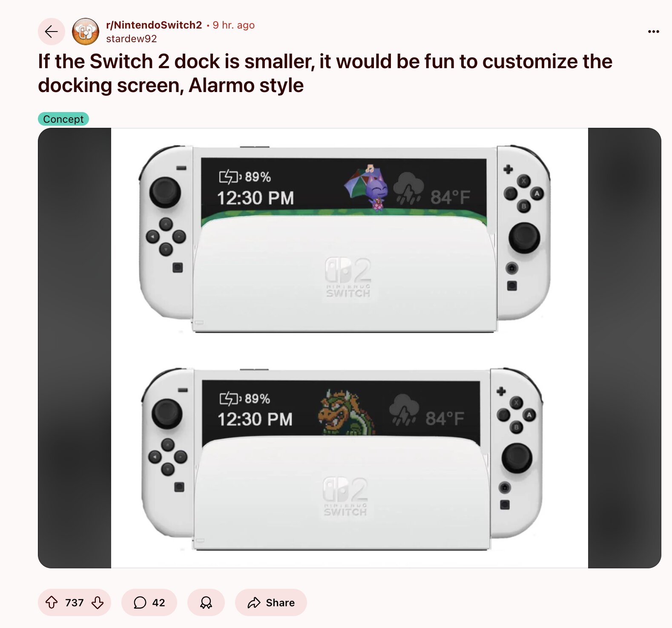The image size is (672, 628).
Task: Upvote the post
Action: coord(52,602)
